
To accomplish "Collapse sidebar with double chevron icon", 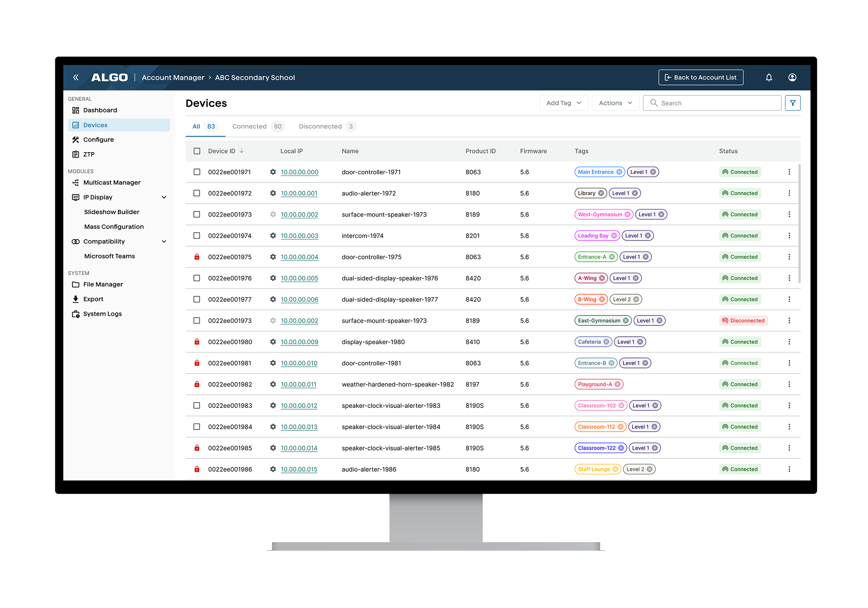I will tap(76, 78).
